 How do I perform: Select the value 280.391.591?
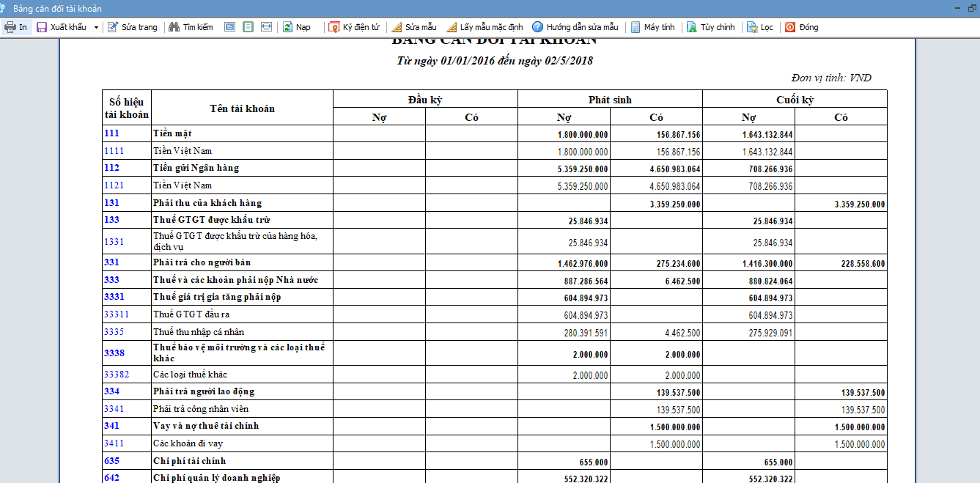tap(586, 333)
